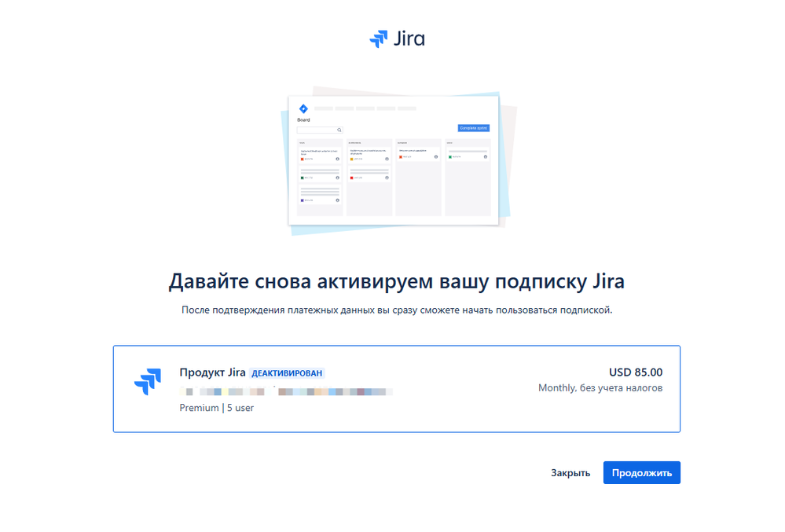785x532 pixels.
Task: Click the 'Complete sprint' button in the illustration
Action: click(x=474, y=128)
